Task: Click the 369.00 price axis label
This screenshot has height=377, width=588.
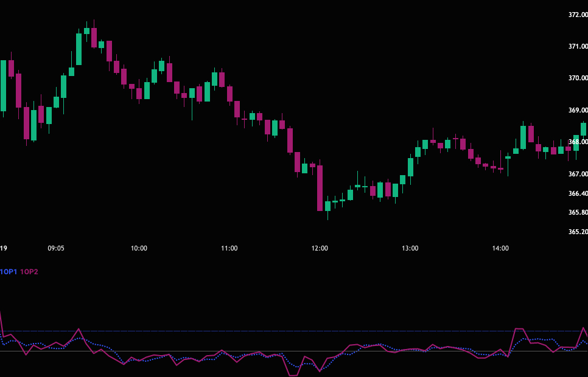Action: point(578,110)
